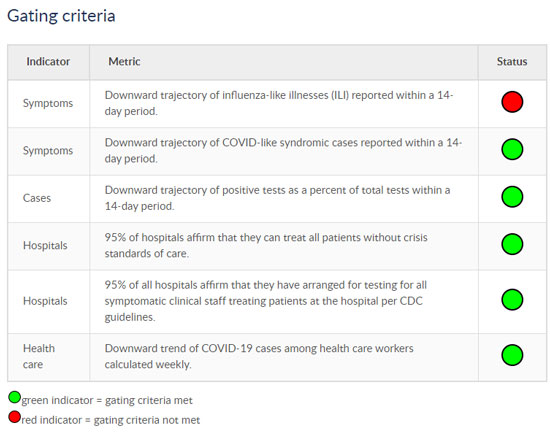Select the Status column header
Viewport: 550px width, 435px height.
[512, 62]
